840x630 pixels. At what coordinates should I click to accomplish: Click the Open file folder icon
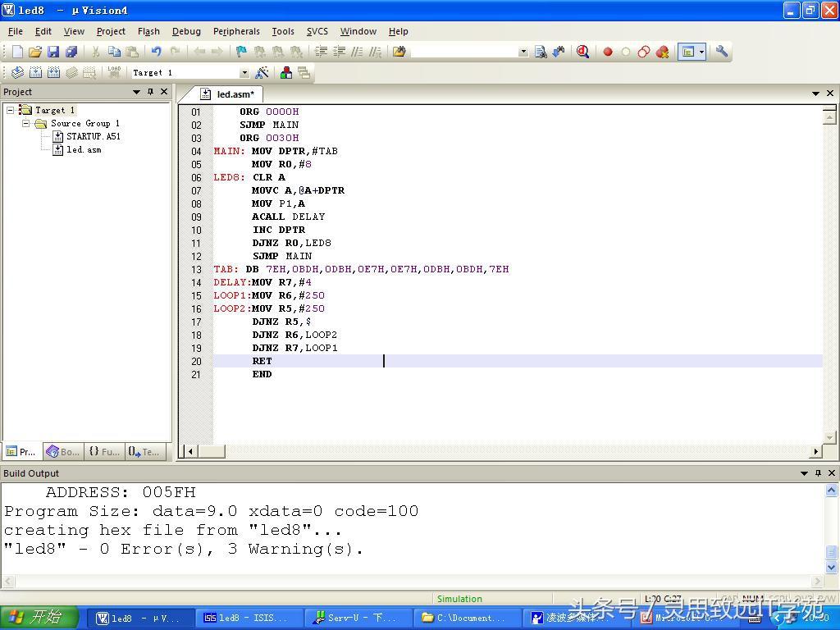coord(34,52)
